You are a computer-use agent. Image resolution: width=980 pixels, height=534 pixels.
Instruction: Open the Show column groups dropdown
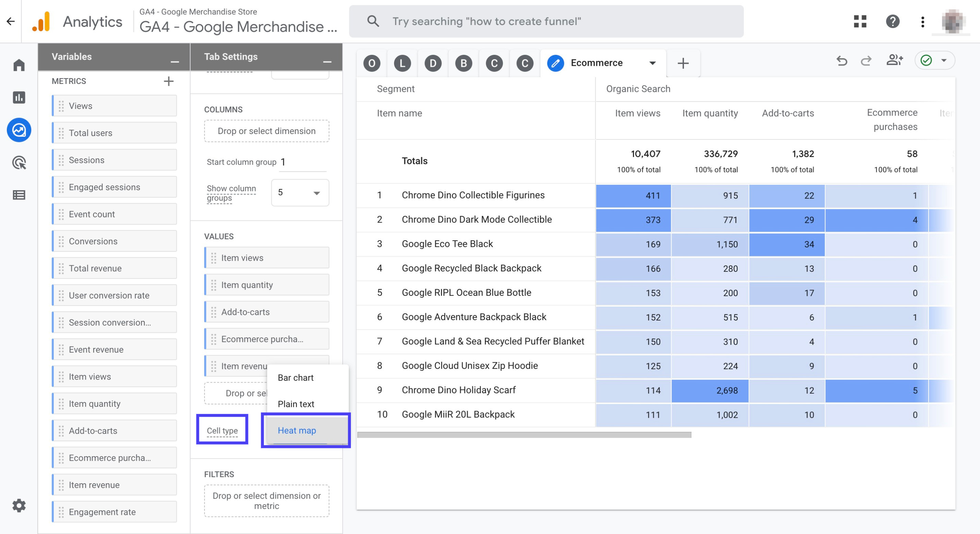[300, 193]
